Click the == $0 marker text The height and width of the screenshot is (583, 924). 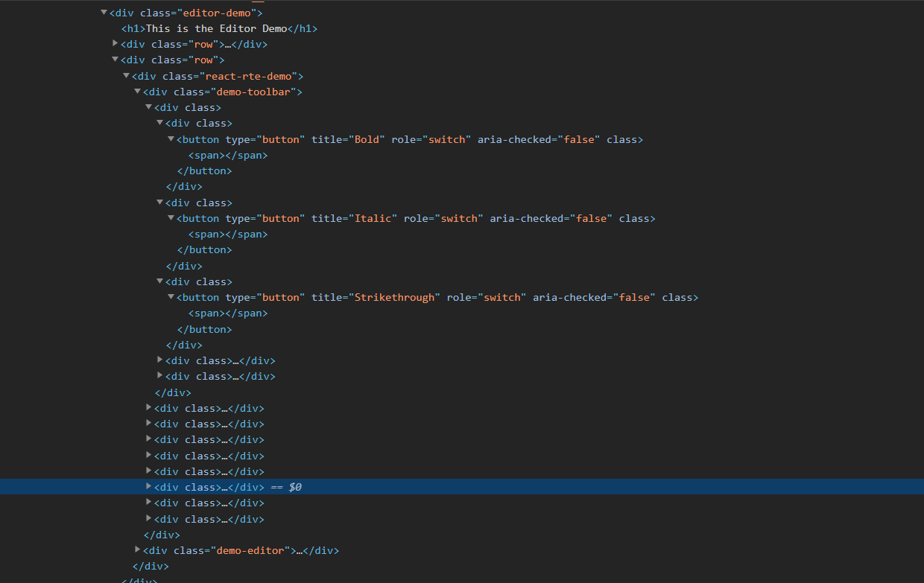click(286, 487)
